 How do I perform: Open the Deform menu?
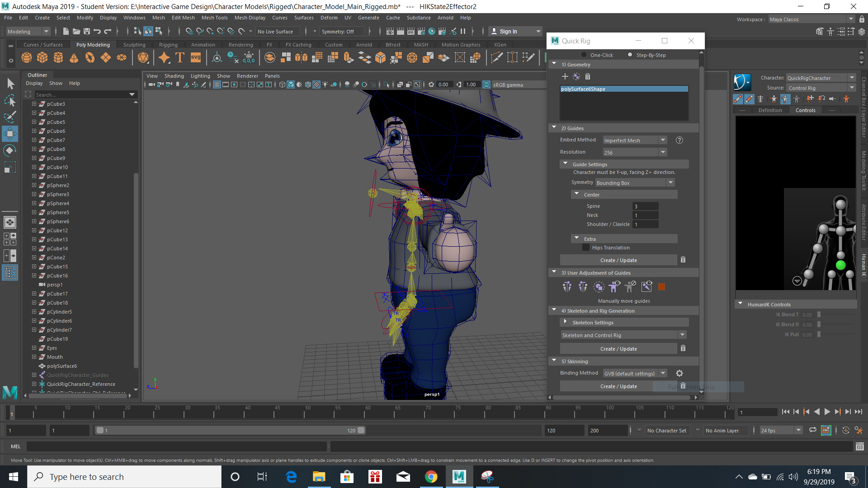(x=329, y=18)
